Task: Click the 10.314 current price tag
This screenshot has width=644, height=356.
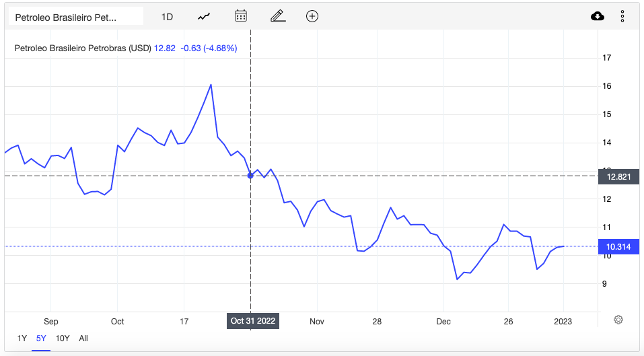Action: 618,247
